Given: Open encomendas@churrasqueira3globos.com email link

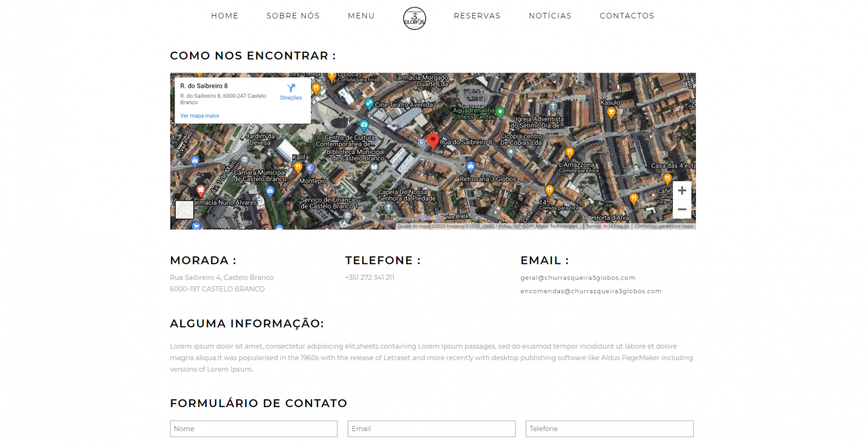Looking at the screenshot, I should 591,291.
